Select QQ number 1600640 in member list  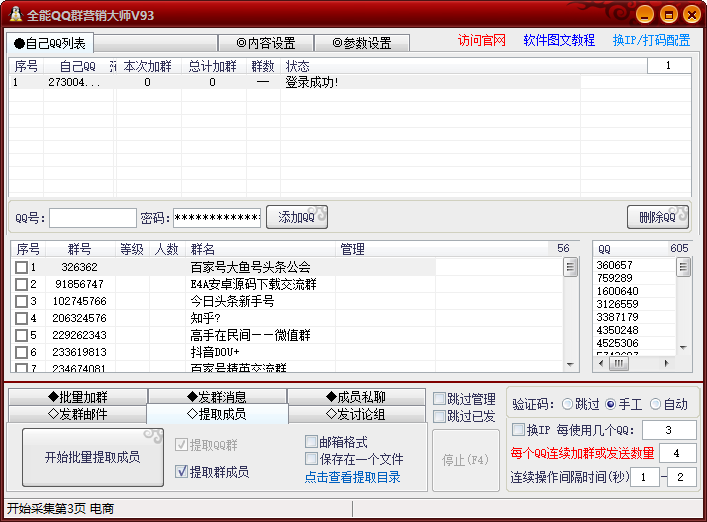617,291
